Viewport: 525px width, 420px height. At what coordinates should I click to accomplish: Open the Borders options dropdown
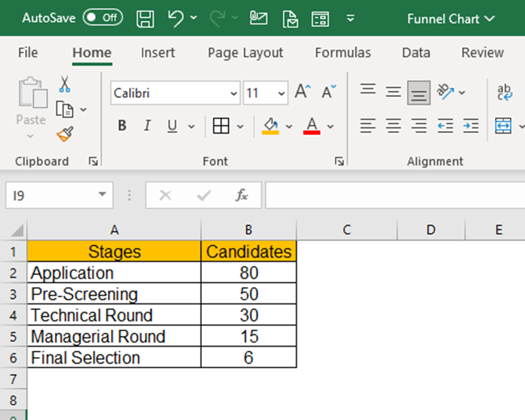pos(240,126)
